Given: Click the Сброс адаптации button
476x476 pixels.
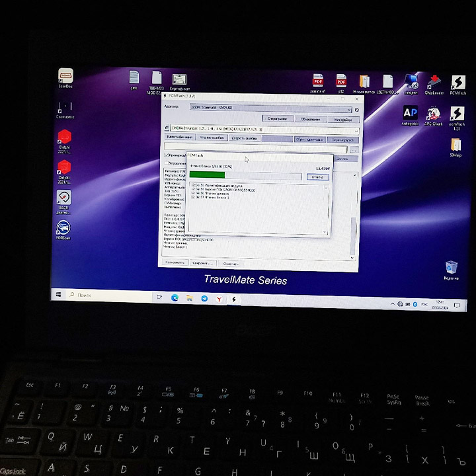Looking at the screenshot, I should (310, 139).
